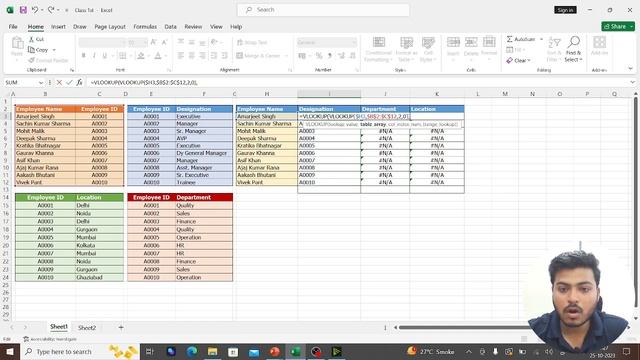The image size is (640, 360).
Task: Switch to the Insert tab
Action: pyautogui.click(x=58, y=27)
